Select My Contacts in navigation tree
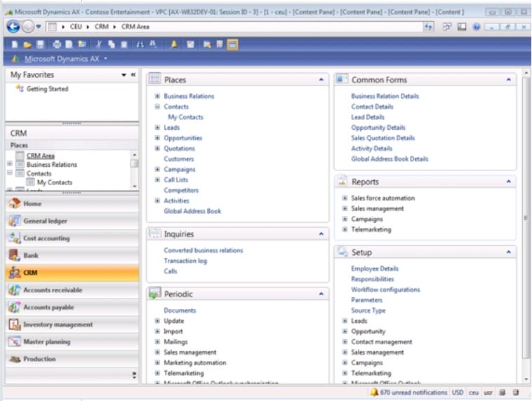This screenshot has width=532, height=401. point(55,182)
